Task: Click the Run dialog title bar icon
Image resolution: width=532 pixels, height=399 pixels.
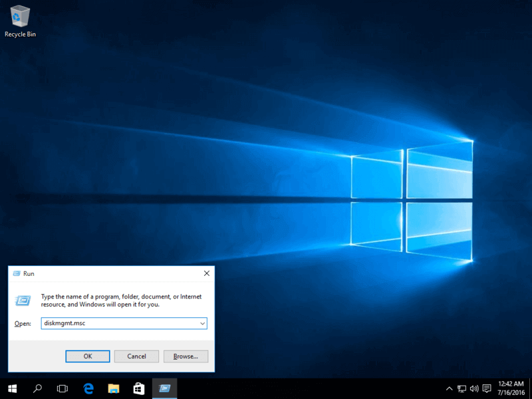Action: click(16, 273)
